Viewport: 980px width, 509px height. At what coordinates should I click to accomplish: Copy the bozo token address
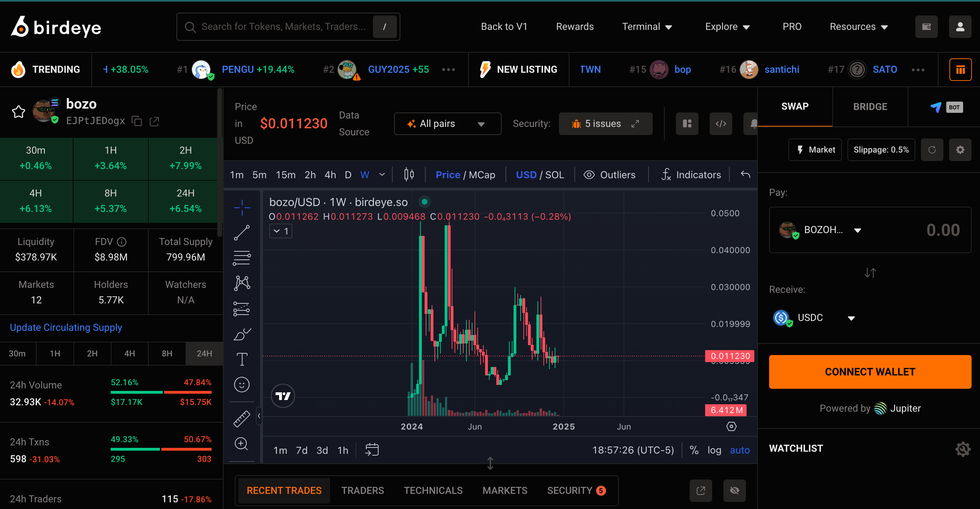point(137,121)
